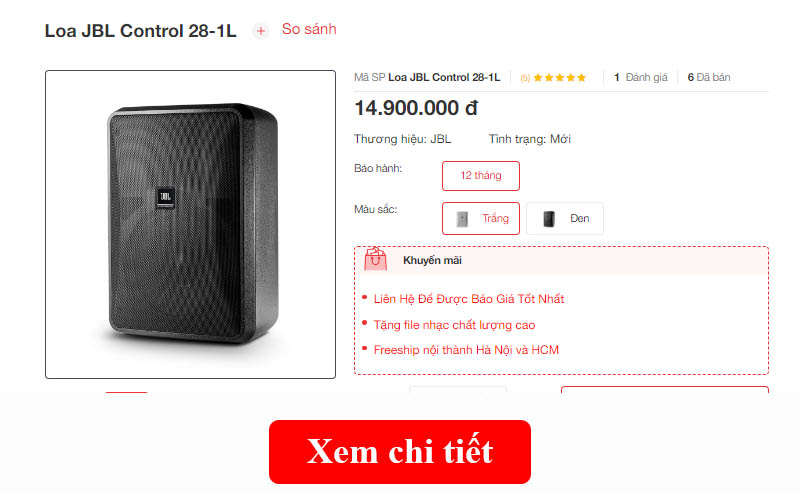Click Liên Hệ Để Được Báo Giá Tốt Nhất
The image size is (800, 494).
(469, 299)
